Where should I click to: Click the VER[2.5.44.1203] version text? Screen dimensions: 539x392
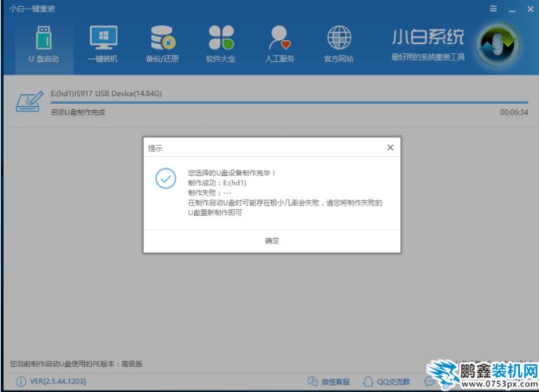click(x=58, y=381)
